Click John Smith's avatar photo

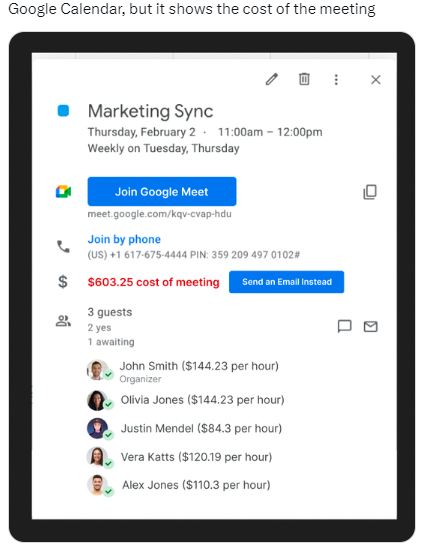click(x=97, y=370)
